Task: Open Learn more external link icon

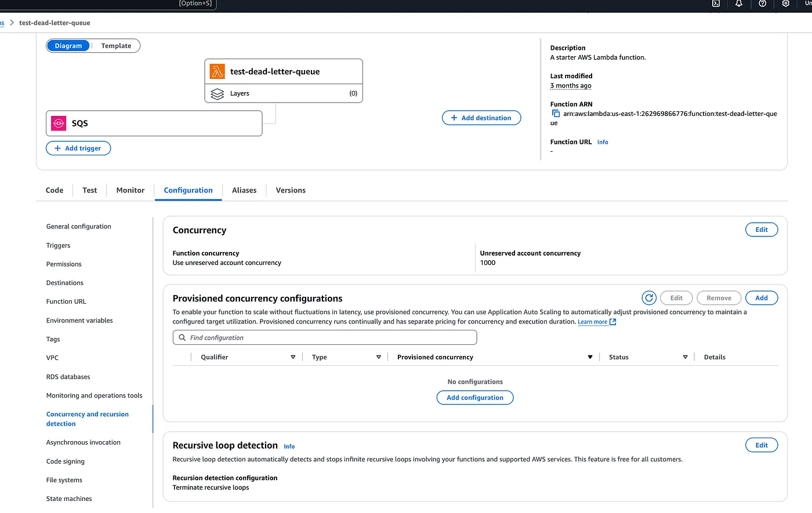Action: 613,322
